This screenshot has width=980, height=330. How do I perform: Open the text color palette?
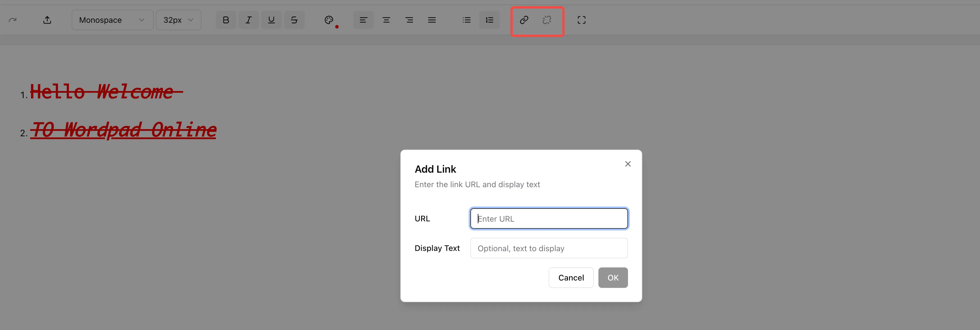click(x=329, y=20)
